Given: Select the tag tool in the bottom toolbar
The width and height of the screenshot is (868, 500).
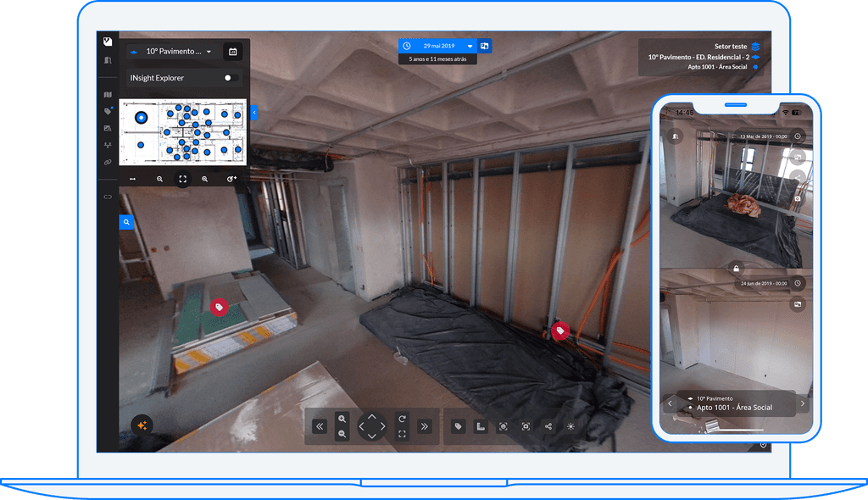Looking at the screenshot, I should point(458,426).
